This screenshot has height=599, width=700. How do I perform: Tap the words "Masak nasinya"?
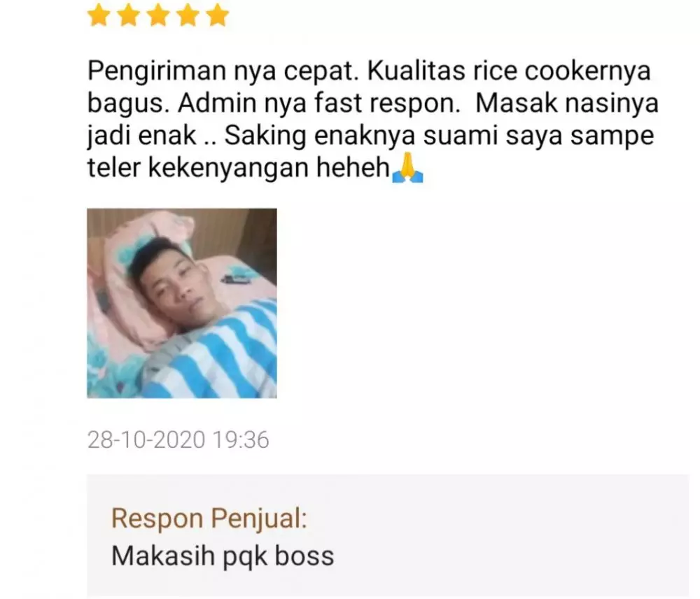tap(567, 104)
